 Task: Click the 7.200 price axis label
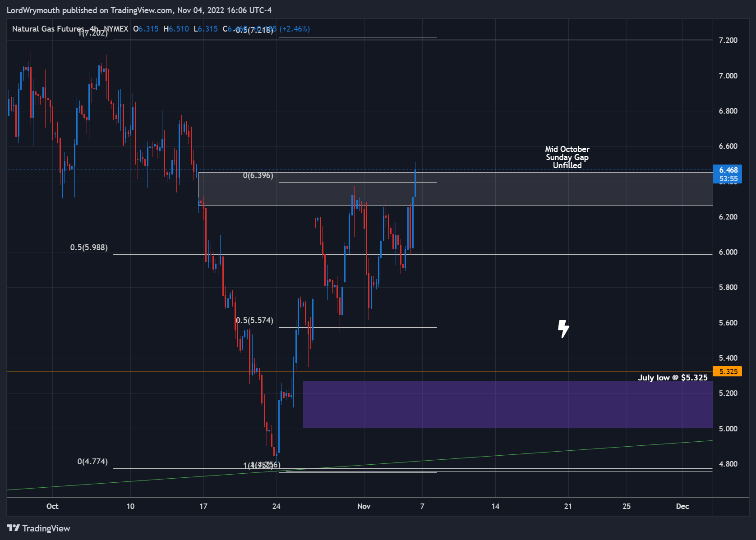pyautogui.click(x=728, y=40)
